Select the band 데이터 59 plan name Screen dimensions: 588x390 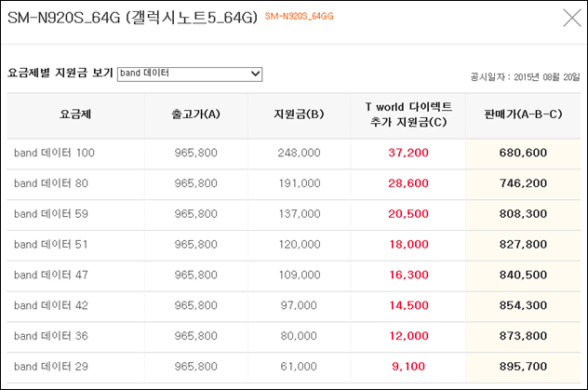tap(51, 214)
